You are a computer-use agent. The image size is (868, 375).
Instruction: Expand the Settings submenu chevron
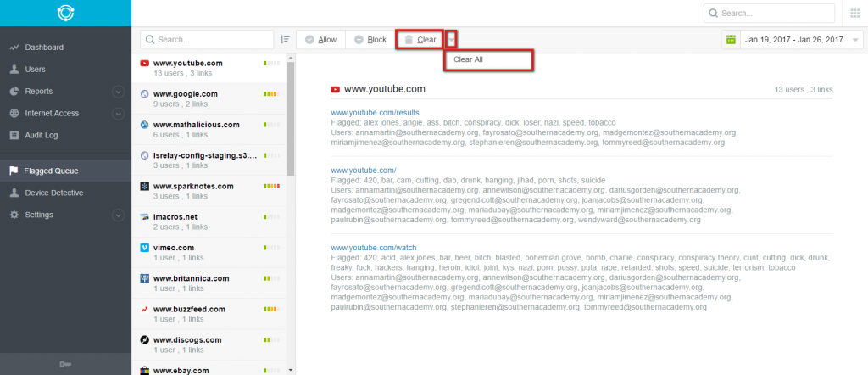118,215
